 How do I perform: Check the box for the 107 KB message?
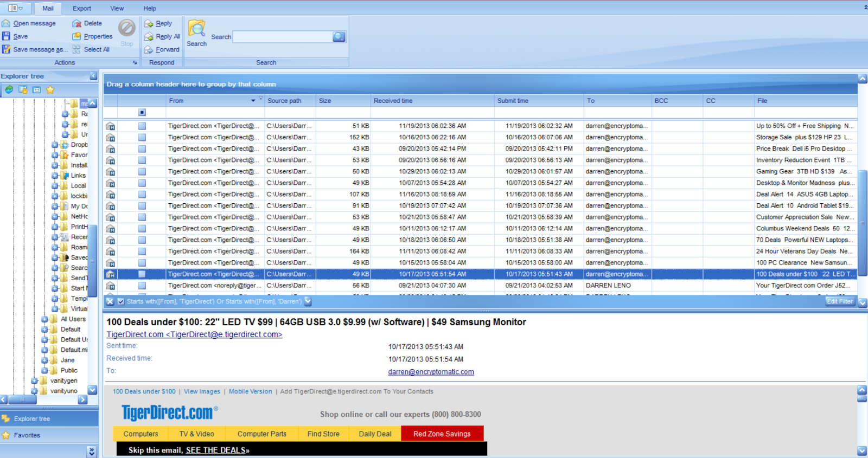click(x=142, y=194)
